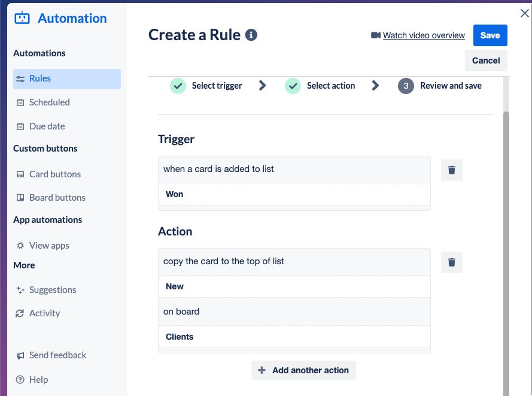Viewport: 532px width, 396px height.
Task: Click 'on board' text in action
Action: (181, 312)
